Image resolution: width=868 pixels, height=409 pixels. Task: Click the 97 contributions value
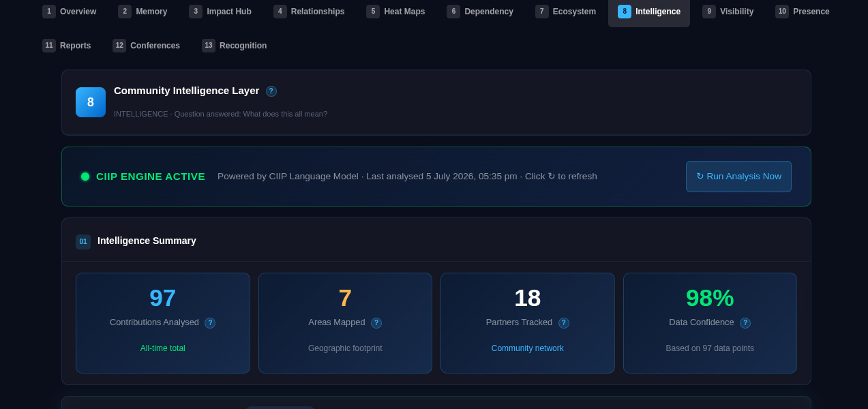click(x=163, y=298)
